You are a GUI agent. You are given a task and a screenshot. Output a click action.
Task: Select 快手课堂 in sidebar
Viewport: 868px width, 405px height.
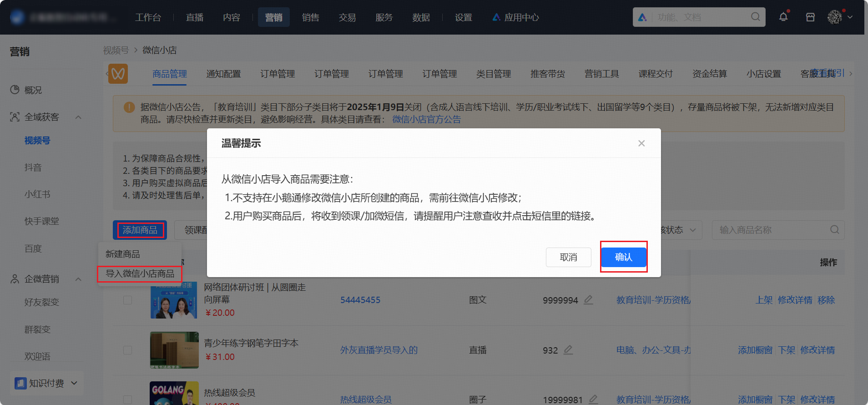pos(42,221)
